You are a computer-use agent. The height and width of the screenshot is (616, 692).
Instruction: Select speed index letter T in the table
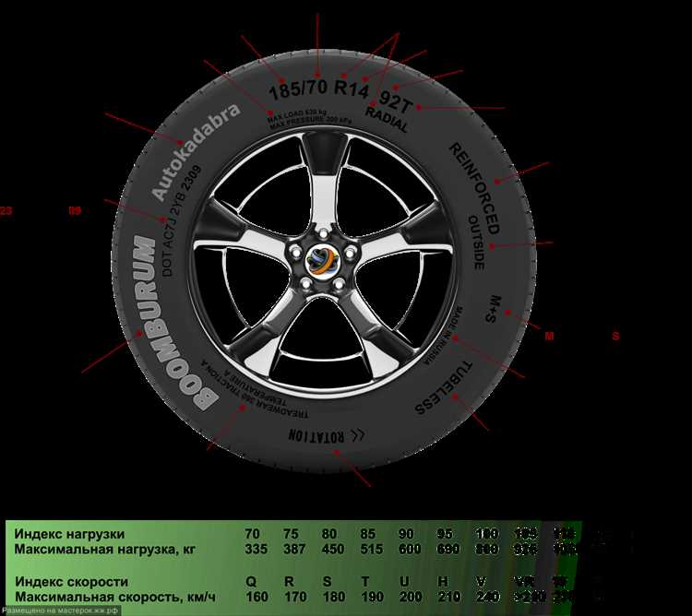click(x=365, y=582)
